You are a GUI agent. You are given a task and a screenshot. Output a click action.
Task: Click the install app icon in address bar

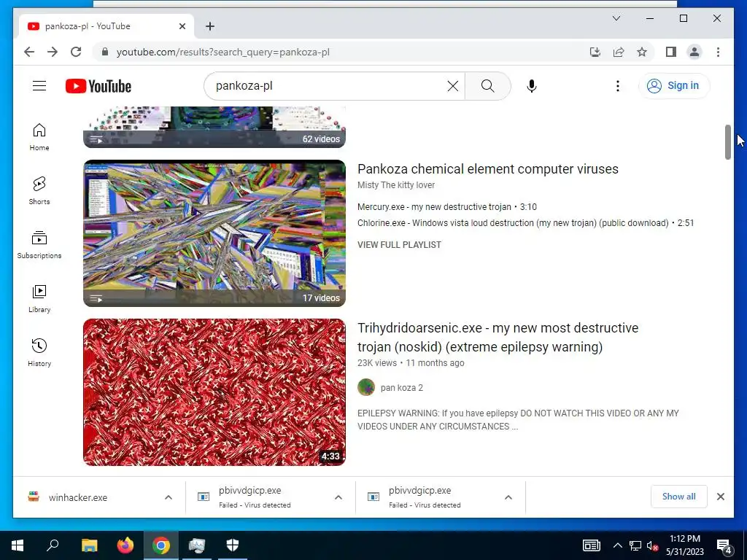tap(595, 52)
